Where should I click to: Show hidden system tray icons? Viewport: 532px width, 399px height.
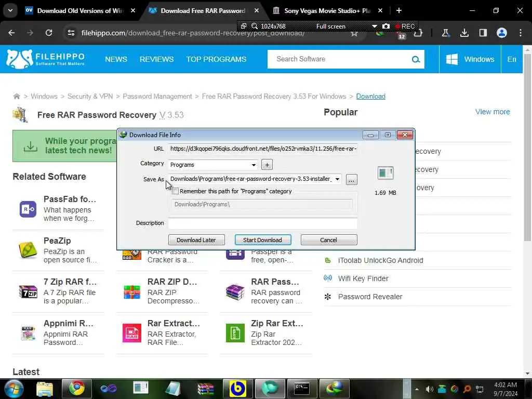point(417,389)
